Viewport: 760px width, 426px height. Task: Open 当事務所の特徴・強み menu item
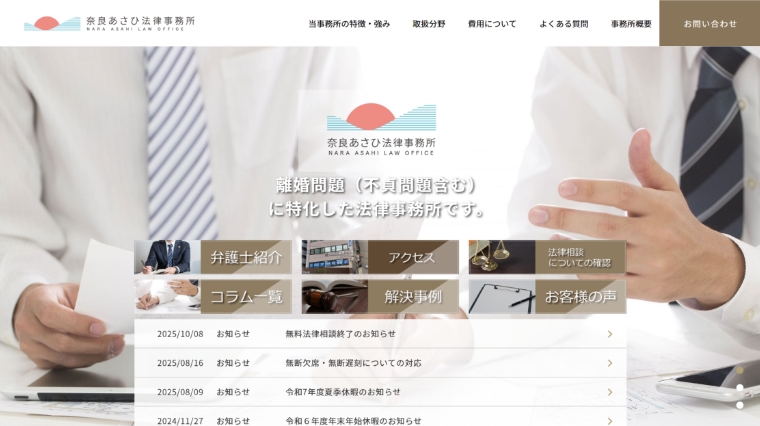349,24
